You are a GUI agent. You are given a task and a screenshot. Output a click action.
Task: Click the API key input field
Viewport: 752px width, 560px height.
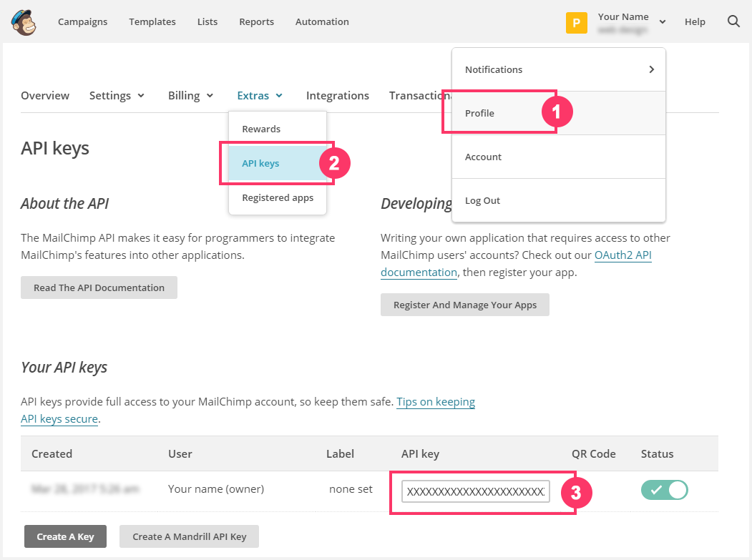click(x=475, y=491)
